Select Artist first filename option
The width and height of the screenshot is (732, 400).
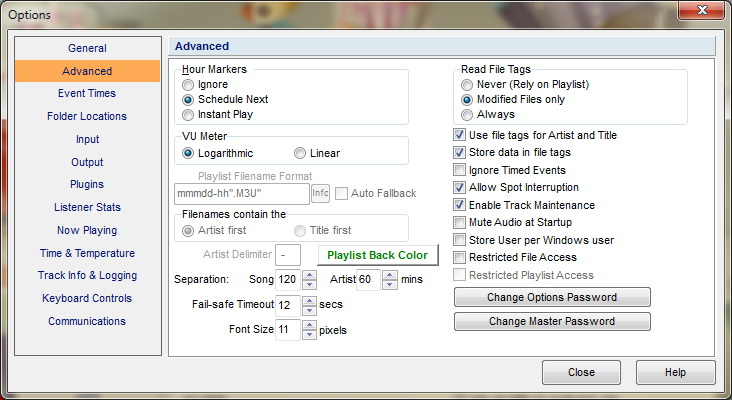click(188, 231)
